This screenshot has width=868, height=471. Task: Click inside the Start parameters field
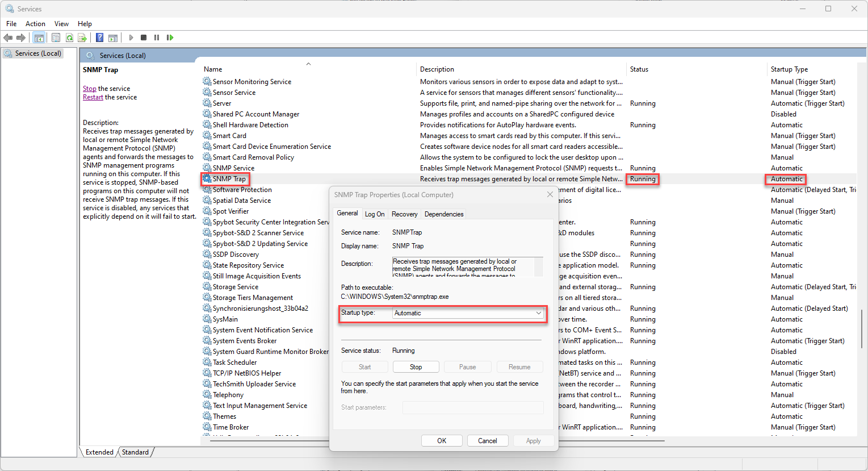(473, 407)
